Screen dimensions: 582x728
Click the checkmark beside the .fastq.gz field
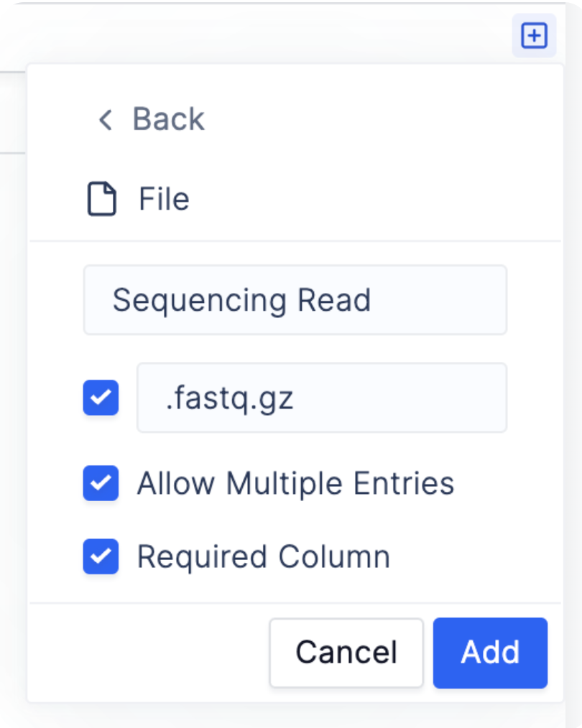101,398
